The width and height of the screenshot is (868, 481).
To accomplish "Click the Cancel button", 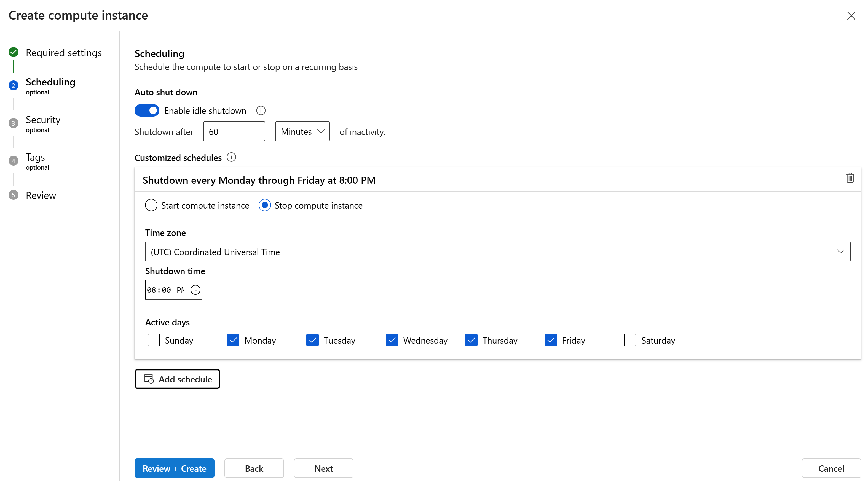I will click(831, 468).
